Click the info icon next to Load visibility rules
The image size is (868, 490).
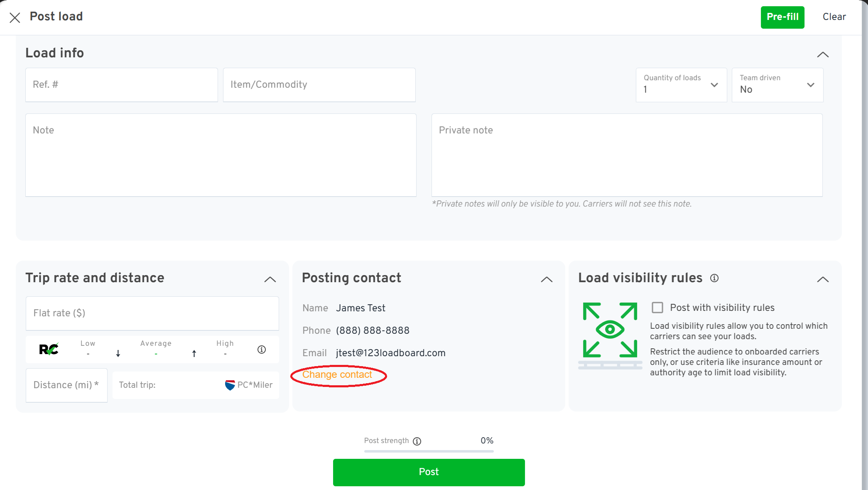(714, 278)
